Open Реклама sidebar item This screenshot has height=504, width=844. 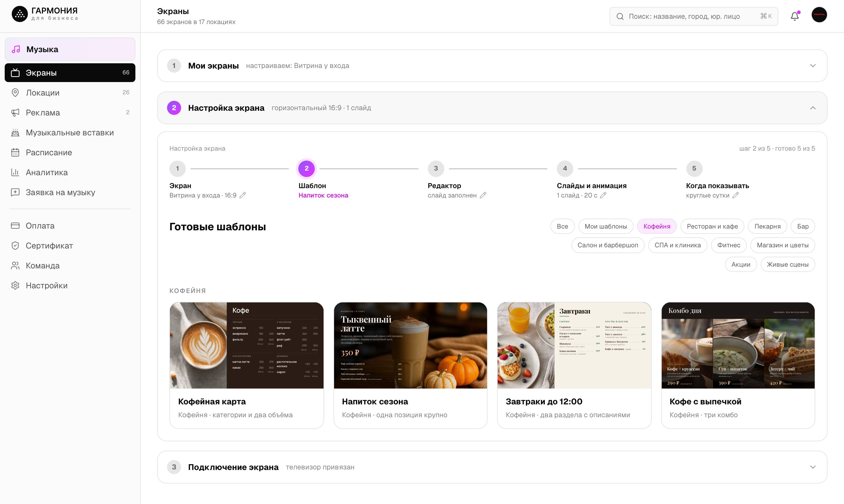(x=70, y=113)
